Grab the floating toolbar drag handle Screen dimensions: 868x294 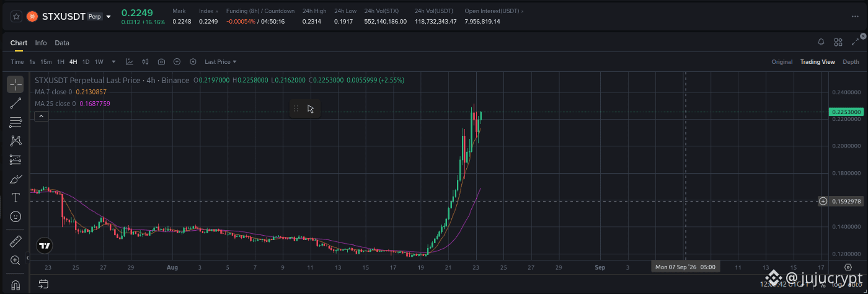296,109
